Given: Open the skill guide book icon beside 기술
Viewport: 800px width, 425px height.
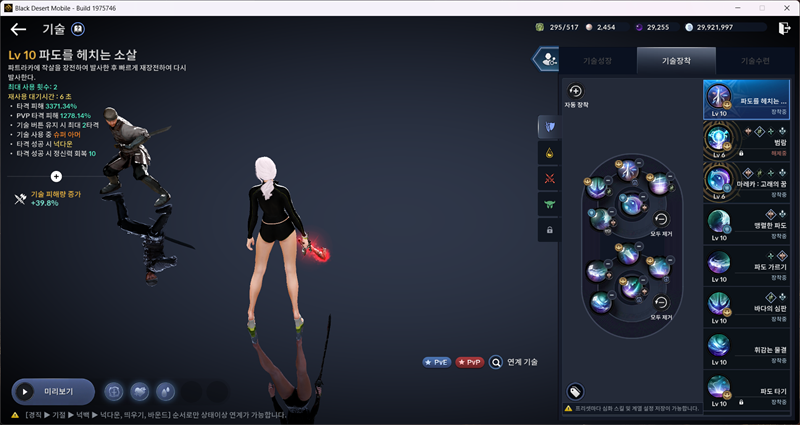Looking at the screenshot, I should click(x=79, y=30).
